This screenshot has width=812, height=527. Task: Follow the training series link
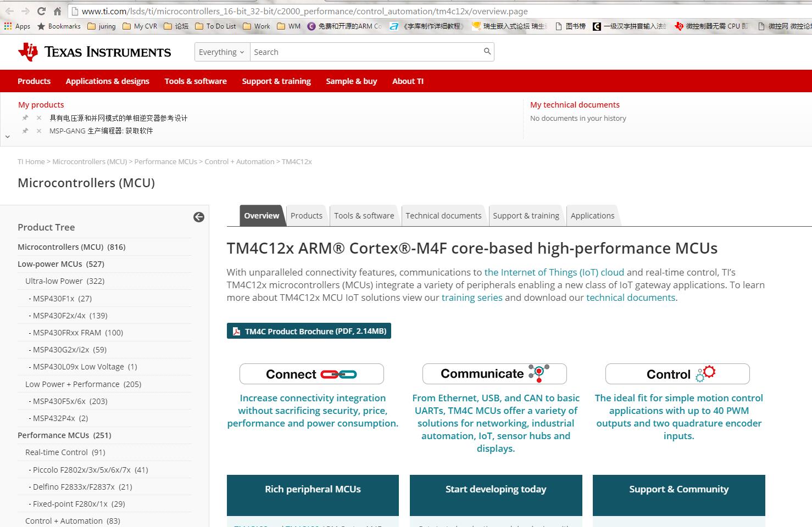click(x=472, y=298)
